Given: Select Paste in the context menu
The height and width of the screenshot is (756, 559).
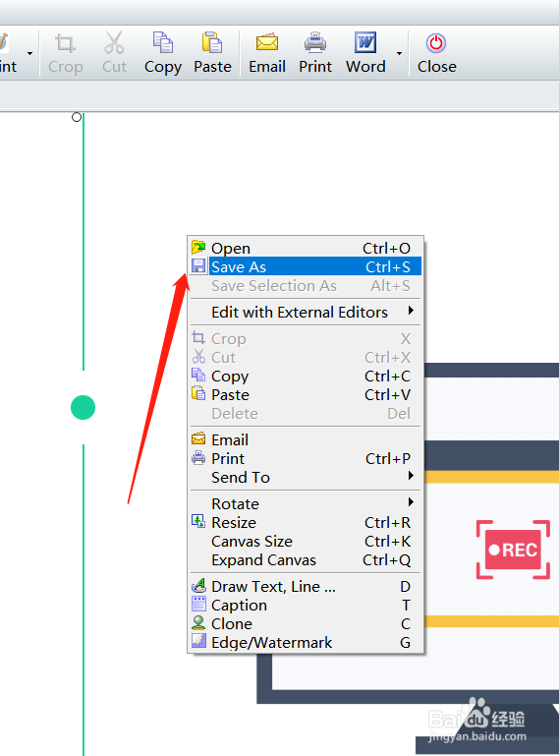Looking at the screenshot, I should (306, 395).
